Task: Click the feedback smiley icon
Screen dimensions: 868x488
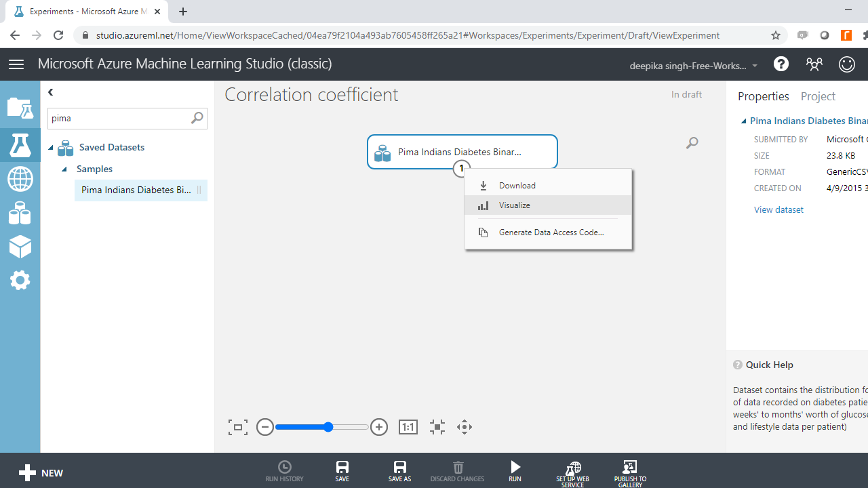Action: (847, 64)
